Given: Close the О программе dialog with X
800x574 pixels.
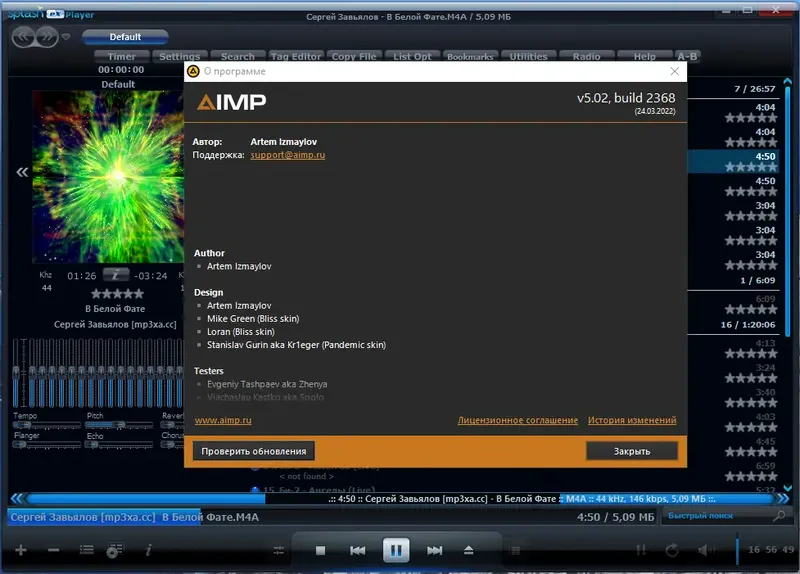Looking at the screenshot, I should pyautogui.click(x=674, y=71).
